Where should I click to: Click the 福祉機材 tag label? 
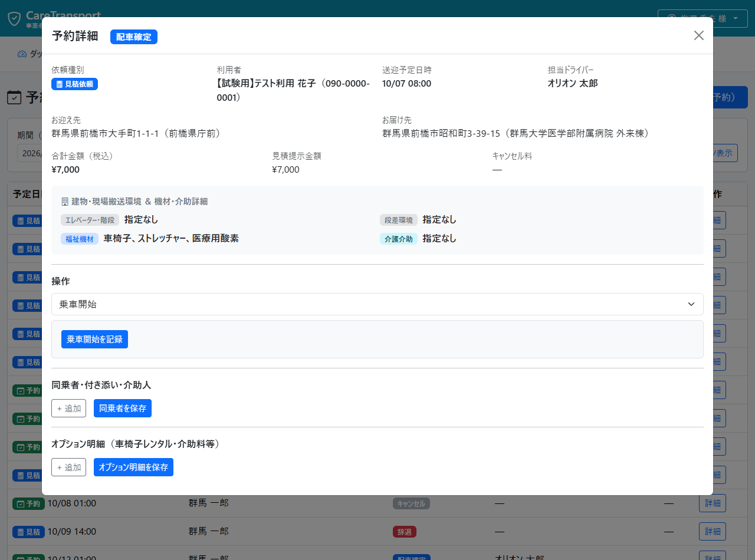pos(80,239)
